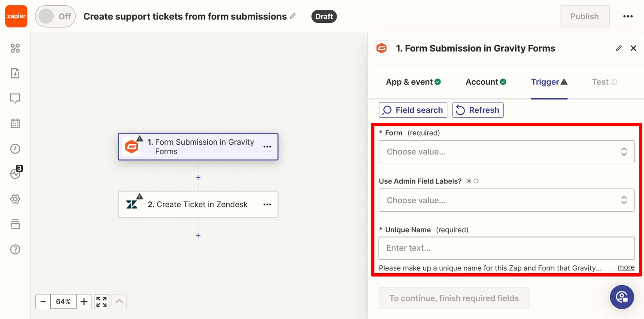Image resolution: width=644 pixels, height=319 pixels.
Task: Close the step editor panel
Action: [633, 48]
